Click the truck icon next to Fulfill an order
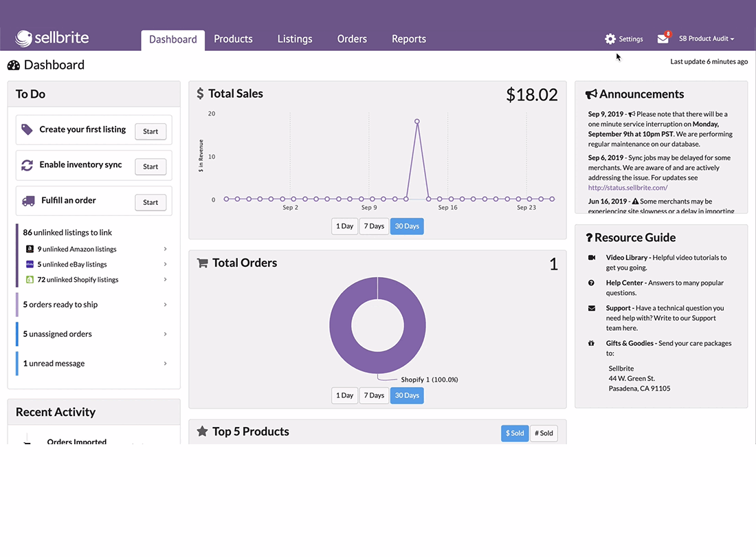This screenshot has width=756, height=557. click(28, 201)
